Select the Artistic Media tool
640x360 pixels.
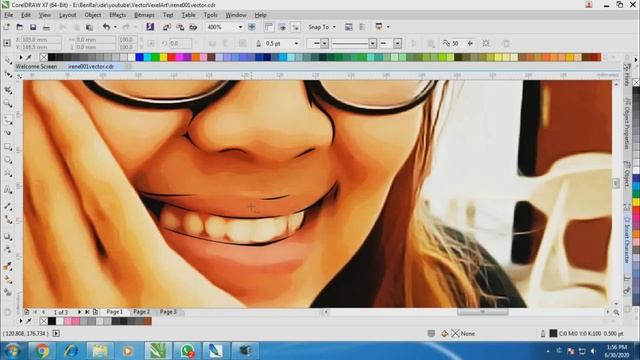8,133
